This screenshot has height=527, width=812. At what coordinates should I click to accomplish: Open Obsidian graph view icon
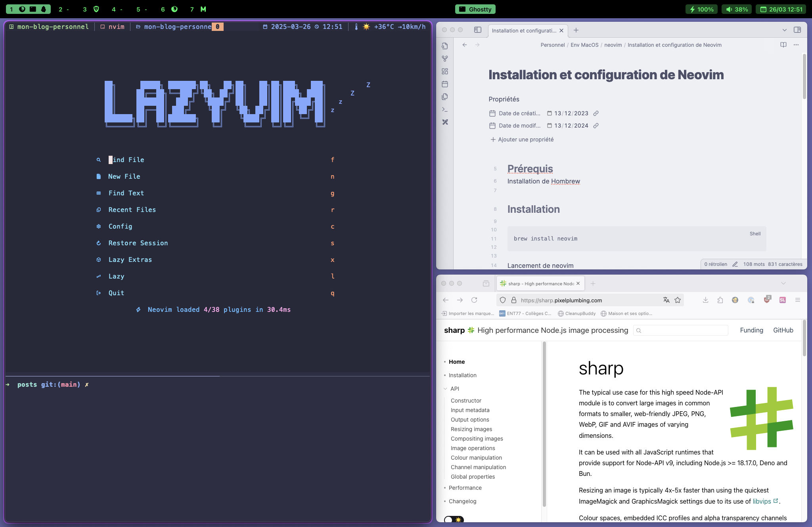pyautogui.click(x=445, y=59)
